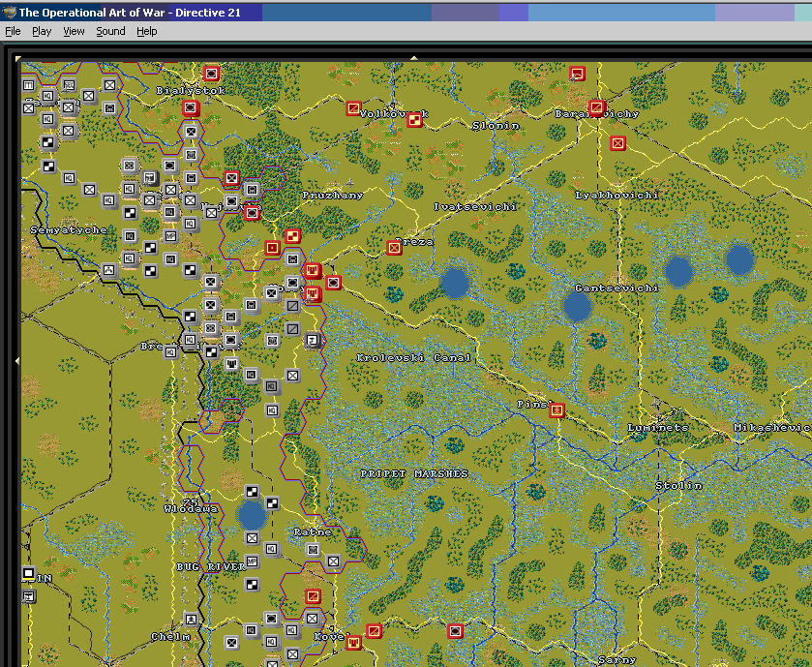Click the lake hex next to Wlodawa

[252, 515]
